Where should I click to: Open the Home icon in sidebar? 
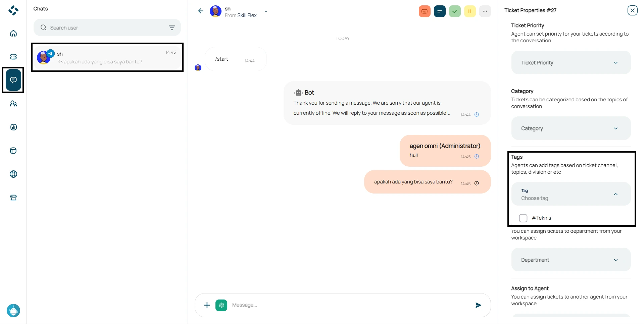(x=13, y=33)
